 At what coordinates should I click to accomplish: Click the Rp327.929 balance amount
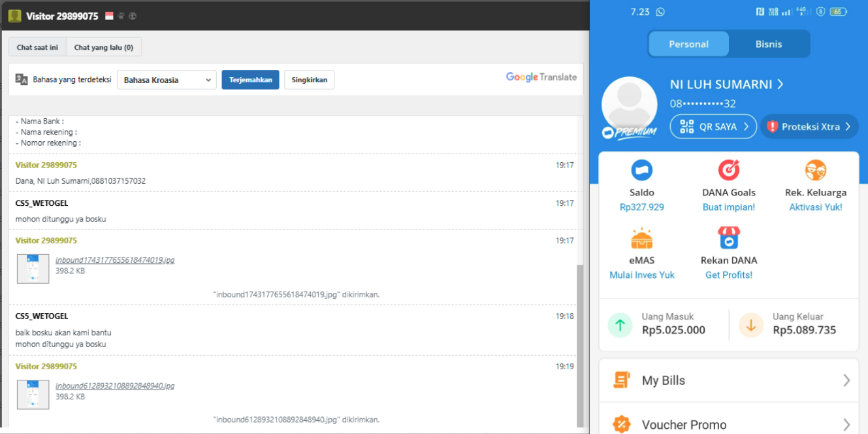642,207
